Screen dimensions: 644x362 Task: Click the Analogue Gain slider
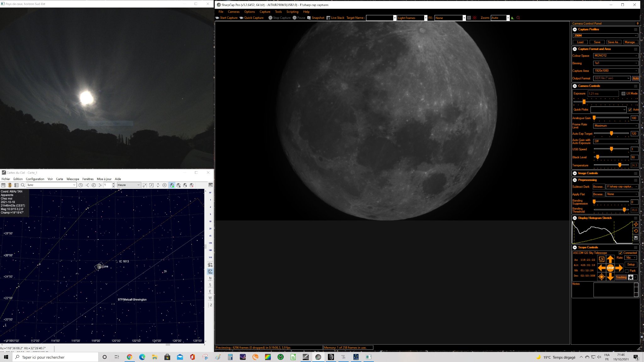pos(611,118)
